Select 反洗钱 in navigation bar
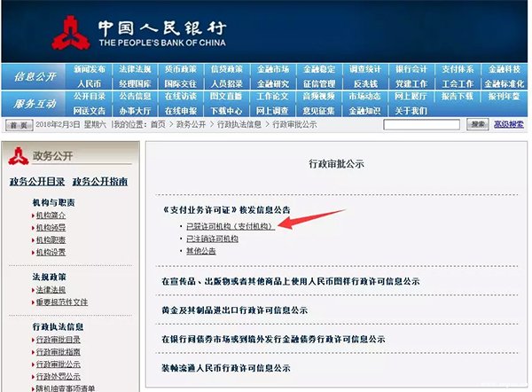The image size is (532, 392). [365, 84]
